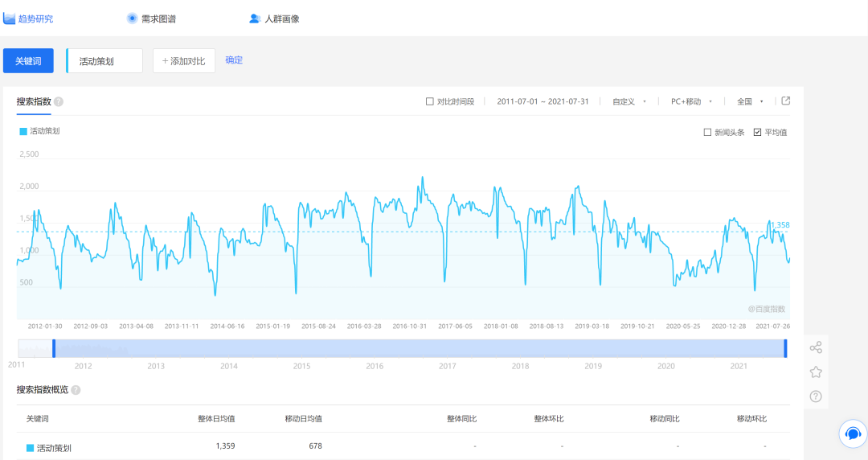Click the 1,358 average line label
Image resolution: width=868 pixels, height=460 pixels.
pos(780,225)
